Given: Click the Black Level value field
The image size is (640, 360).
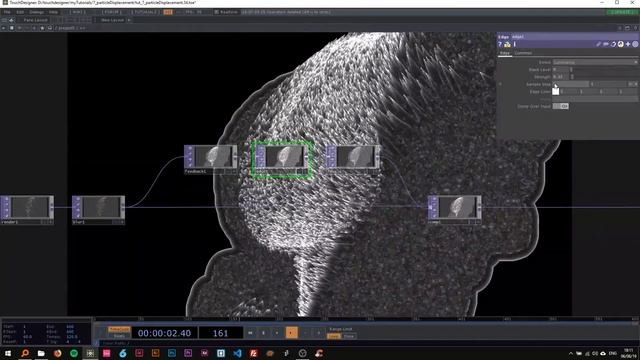Looking at the screenshot, I should [x=561, y=69].
